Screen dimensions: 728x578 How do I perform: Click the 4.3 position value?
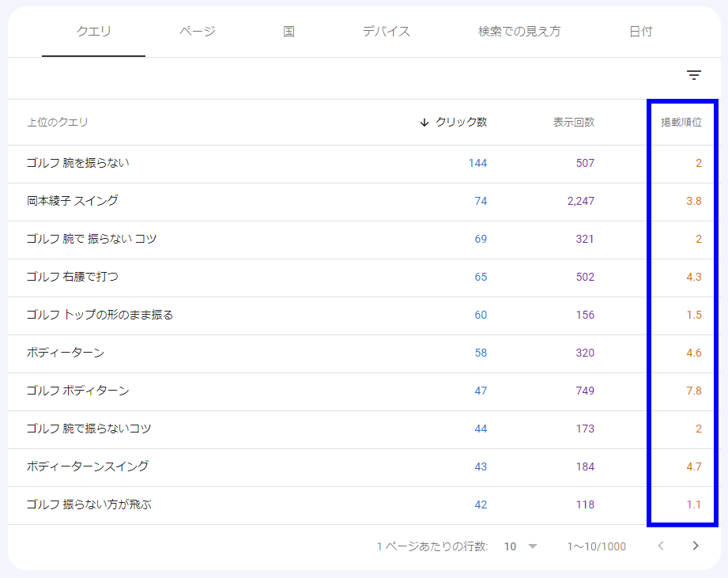point(694,278)
